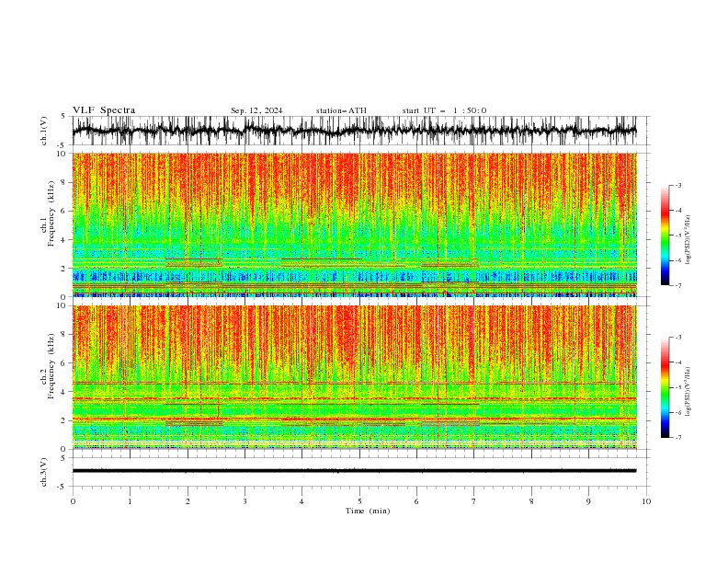
Task: Click the "-4" label on the lower color bar
Action: tap(678, 362)
